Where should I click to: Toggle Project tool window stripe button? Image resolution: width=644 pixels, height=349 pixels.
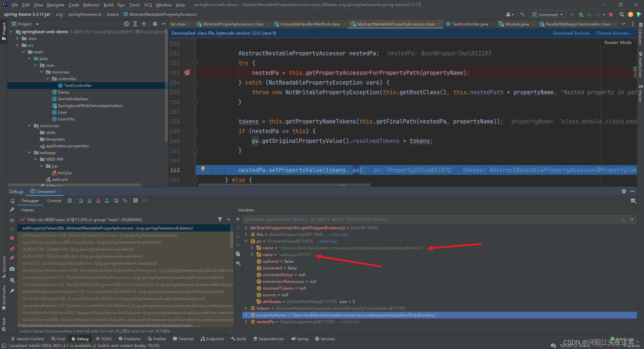(4, 31)
